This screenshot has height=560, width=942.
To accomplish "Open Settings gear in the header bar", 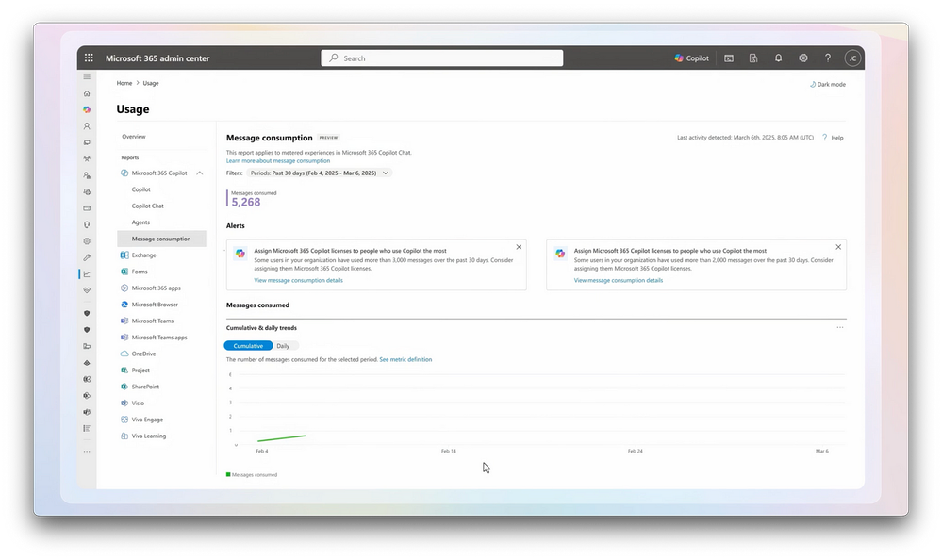I will [803, 58].
